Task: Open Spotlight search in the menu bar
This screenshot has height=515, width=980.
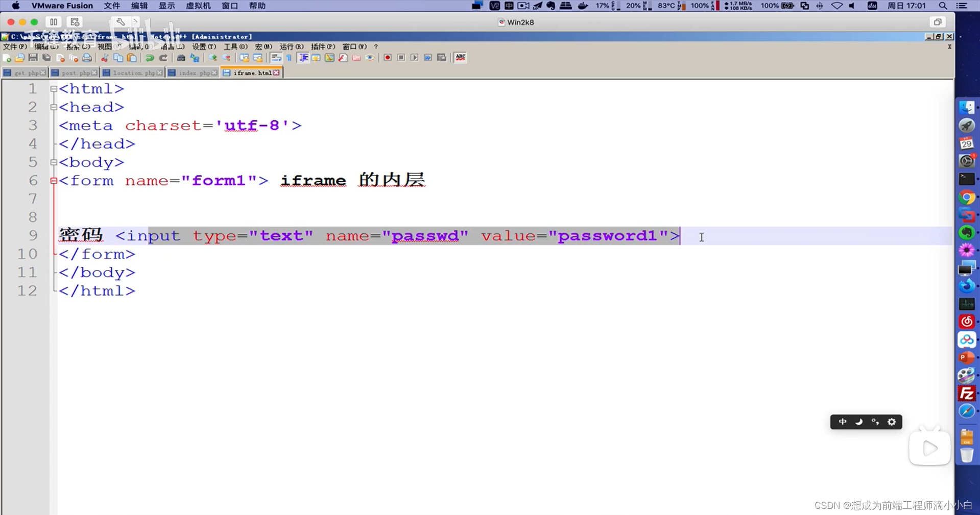Action: point(943,6)
